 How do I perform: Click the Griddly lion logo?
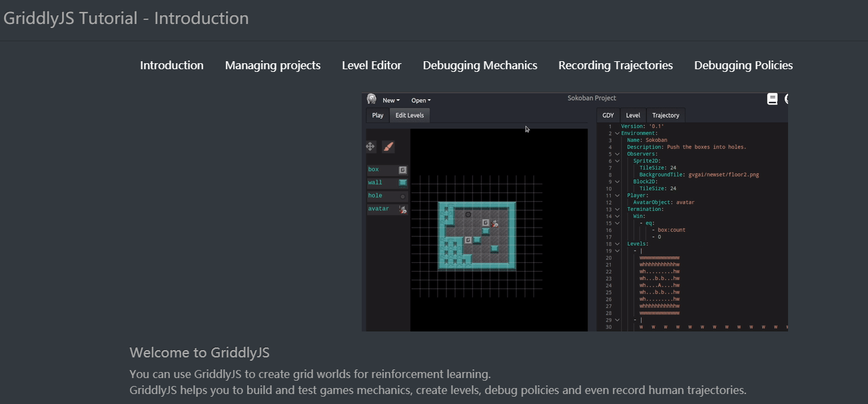point(371,99)
